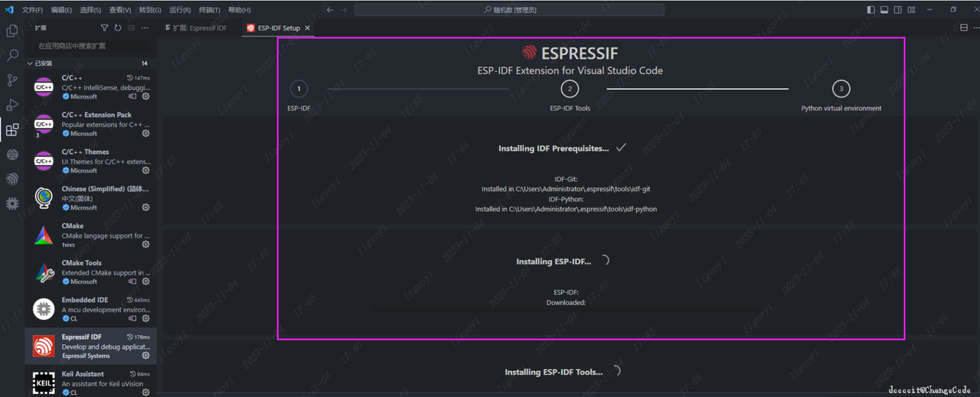Viewport: 980px width, 397px height.
Task: Select the Espressif IDF extension entry
Action: pos(90,346)
